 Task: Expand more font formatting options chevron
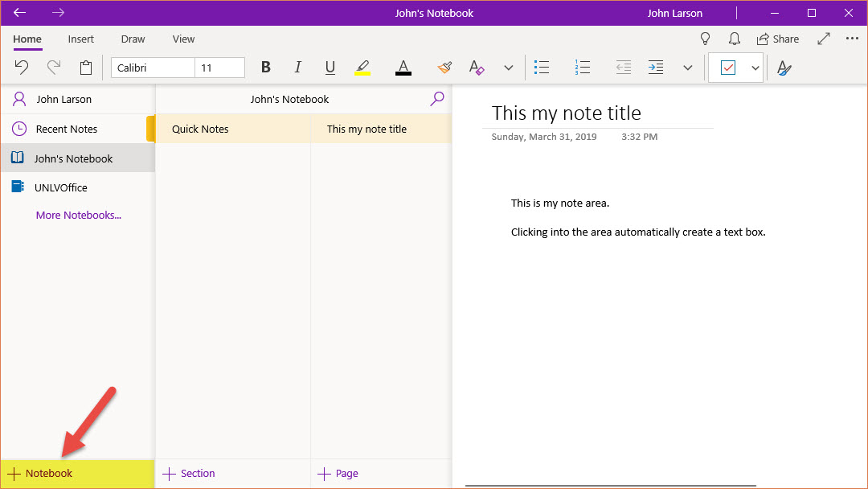pos(508,68)
